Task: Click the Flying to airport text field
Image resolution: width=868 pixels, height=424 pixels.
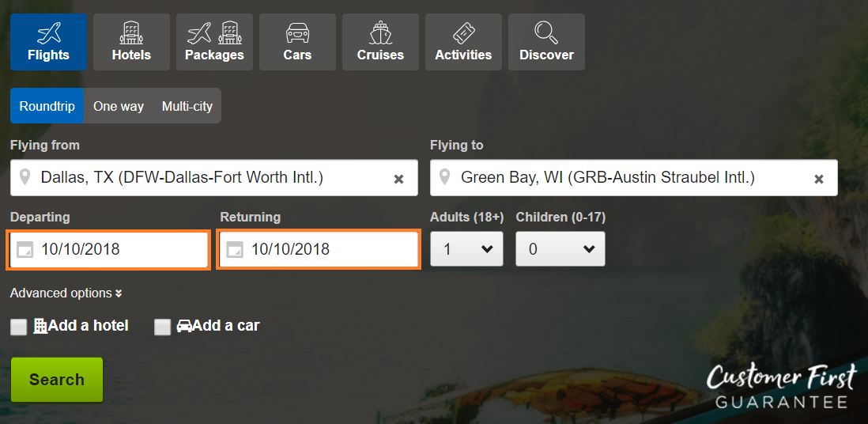Action: tap(634, 178)
